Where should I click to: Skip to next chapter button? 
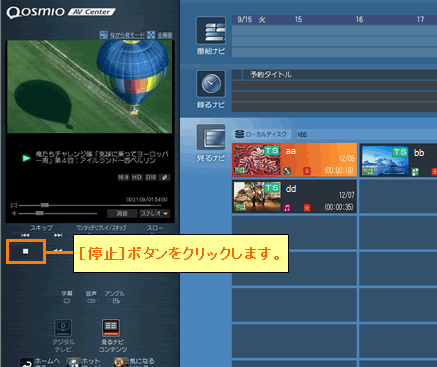pos(58,235)
